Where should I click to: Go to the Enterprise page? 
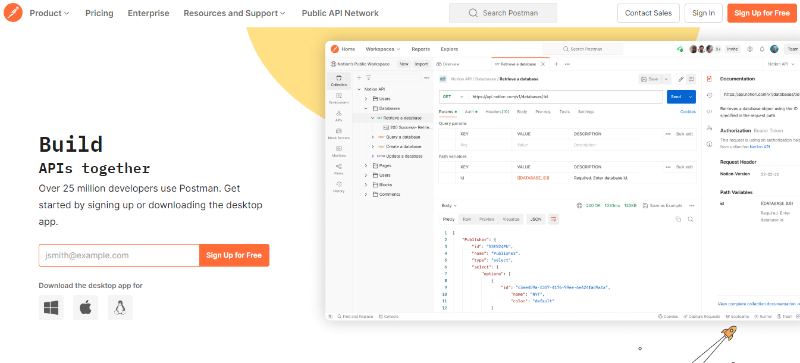coord(148,13)
